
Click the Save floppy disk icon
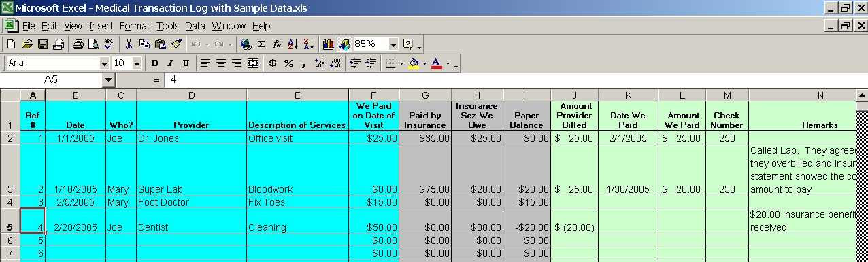42,44
